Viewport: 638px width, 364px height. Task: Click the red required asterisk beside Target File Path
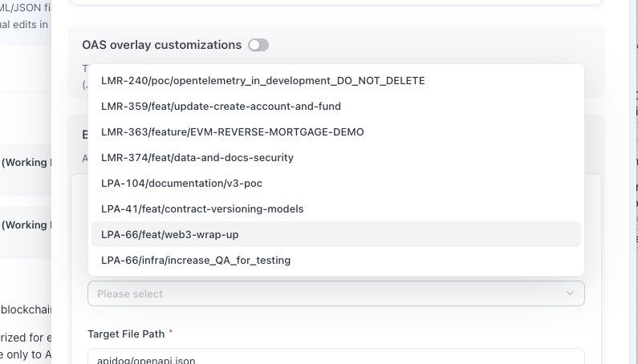click(x=170, y=332)
